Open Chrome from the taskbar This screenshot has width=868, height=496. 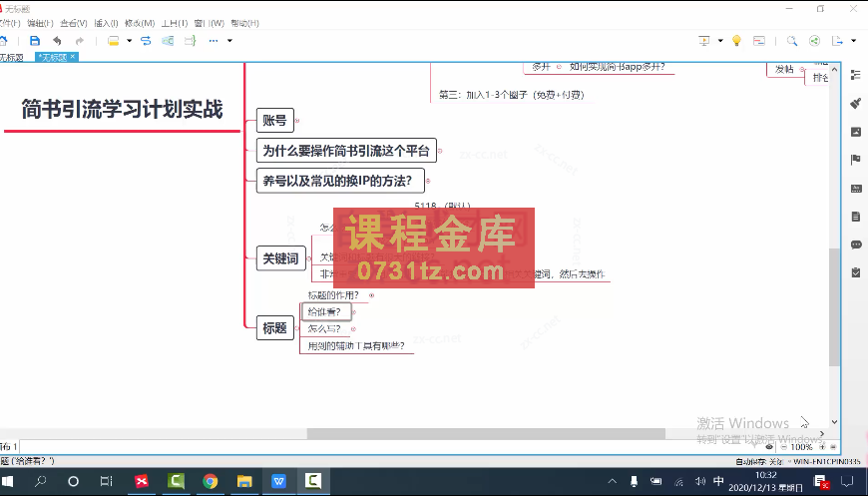coord(210,481)
